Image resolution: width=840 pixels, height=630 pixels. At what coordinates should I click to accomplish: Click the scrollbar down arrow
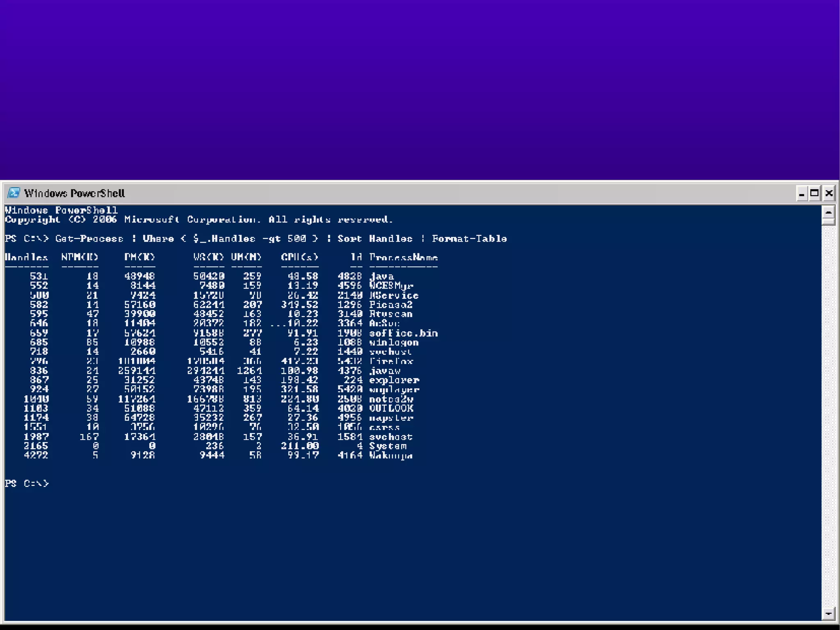coord(828,614)
